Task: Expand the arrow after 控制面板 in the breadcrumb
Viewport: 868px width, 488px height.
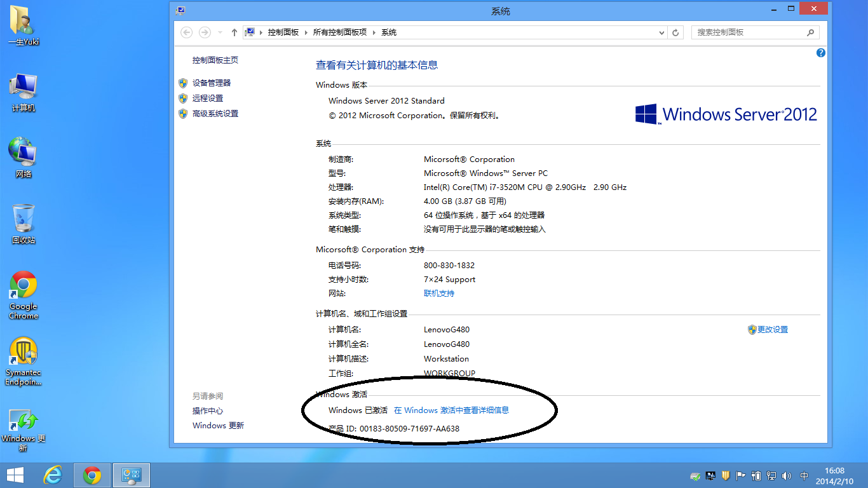Action: point(306,32)
